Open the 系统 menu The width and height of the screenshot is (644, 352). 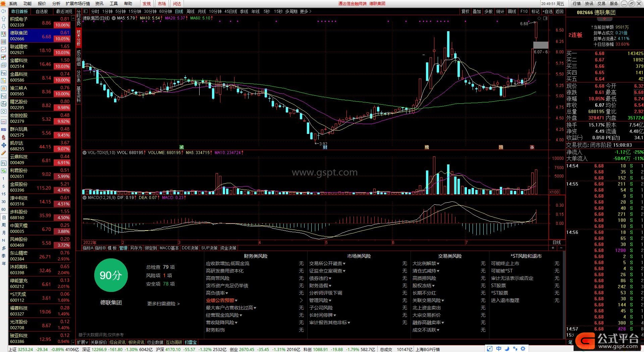click(x=13, y=4)
